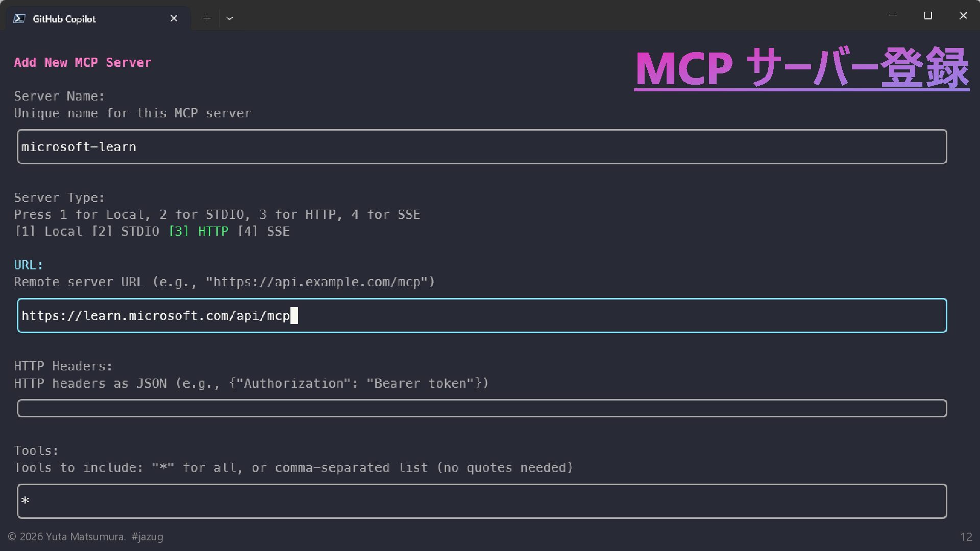The width and height of the screenshot is (980, 551).
Task: Click the slide number 12
Action: [x=966, y=537]
